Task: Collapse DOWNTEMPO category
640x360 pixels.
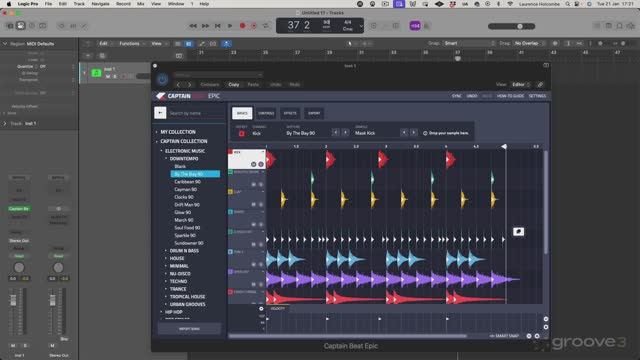Action: (x=184, y=159)
